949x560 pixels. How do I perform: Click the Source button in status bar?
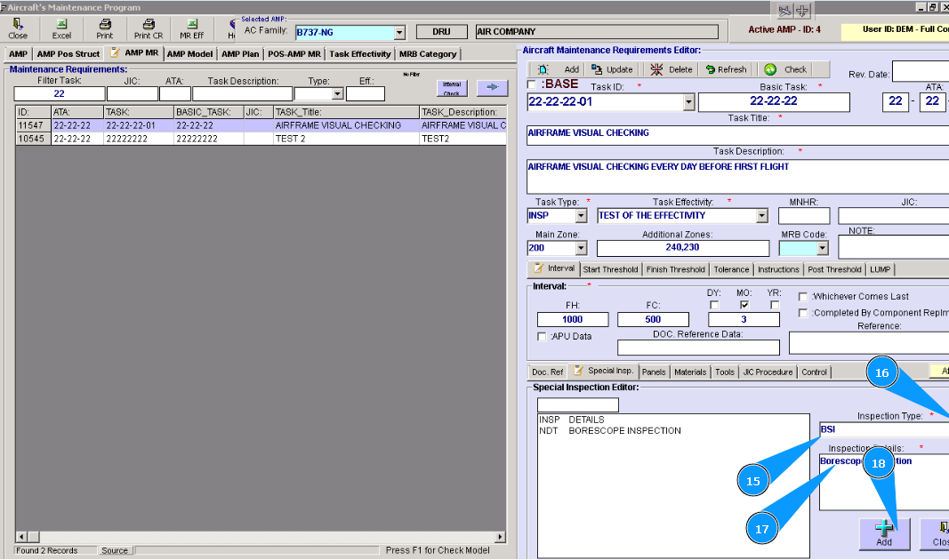coord(115,550)
